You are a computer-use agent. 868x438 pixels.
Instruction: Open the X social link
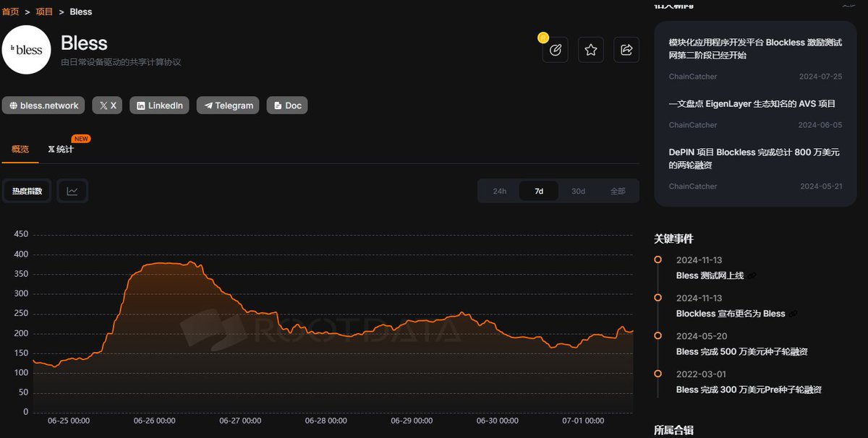pos(108,106)
